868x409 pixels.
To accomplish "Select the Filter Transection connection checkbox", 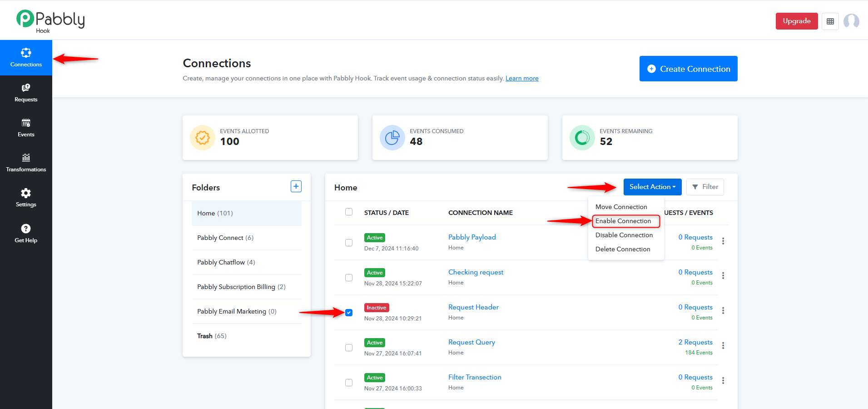I will [349, 383].
